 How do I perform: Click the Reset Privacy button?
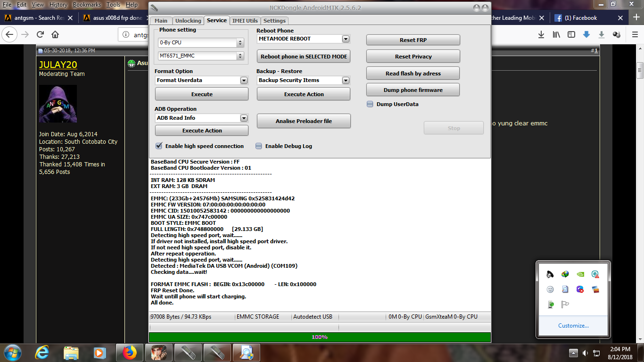pos(413,57)
